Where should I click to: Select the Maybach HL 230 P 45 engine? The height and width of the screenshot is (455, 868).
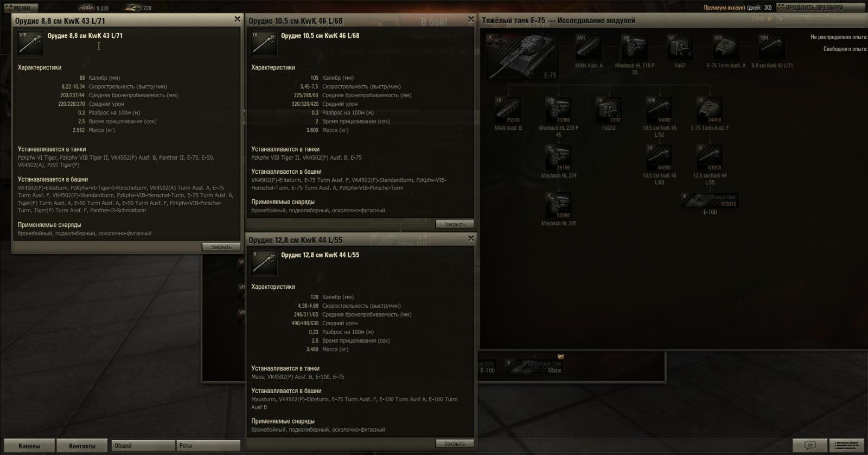pos(558,110)
